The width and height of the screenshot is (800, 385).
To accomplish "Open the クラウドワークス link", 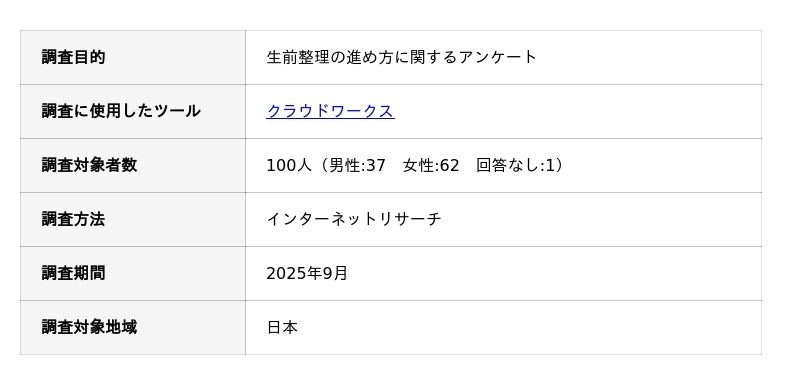I will point(330,111).
